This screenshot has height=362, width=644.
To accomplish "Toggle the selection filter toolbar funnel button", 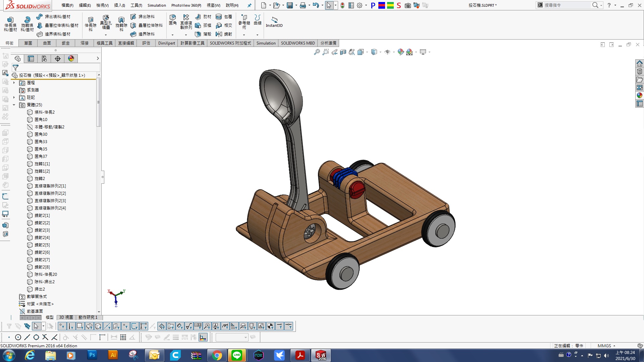I will click(9, 326).
